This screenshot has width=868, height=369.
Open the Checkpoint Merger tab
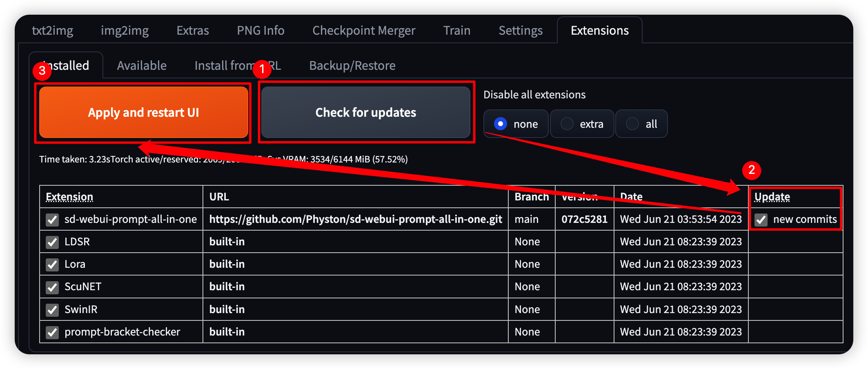(x=364, y=31)
